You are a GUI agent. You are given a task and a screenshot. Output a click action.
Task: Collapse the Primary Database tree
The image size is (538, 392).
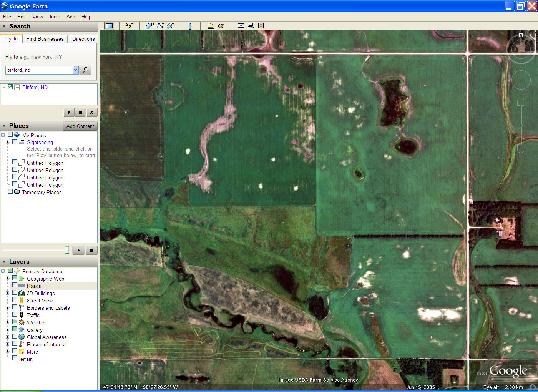pos(3,271)
